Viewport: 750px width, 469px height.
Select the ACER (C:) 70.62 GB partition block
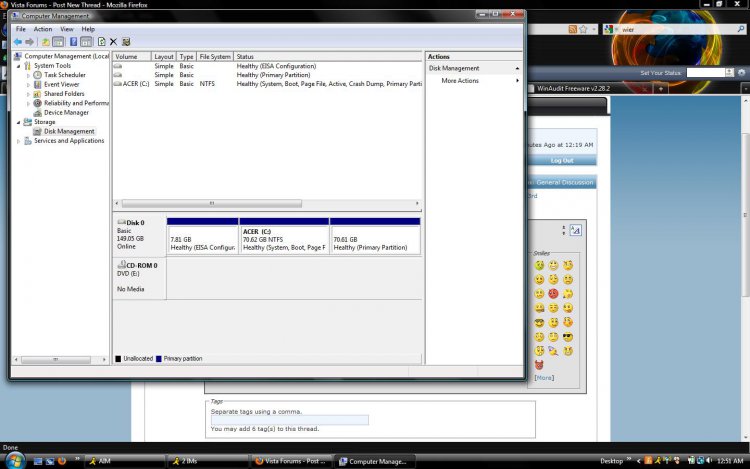[x=284, y=236]
